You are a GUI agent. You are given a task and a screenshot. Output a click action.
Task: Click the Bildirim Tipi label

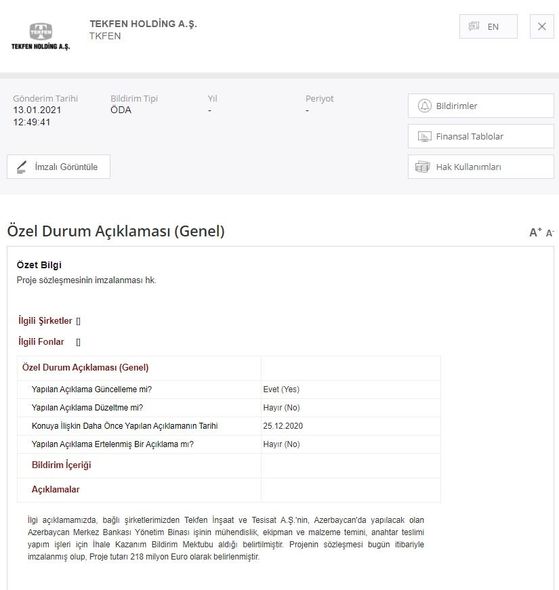coord(134,99)
